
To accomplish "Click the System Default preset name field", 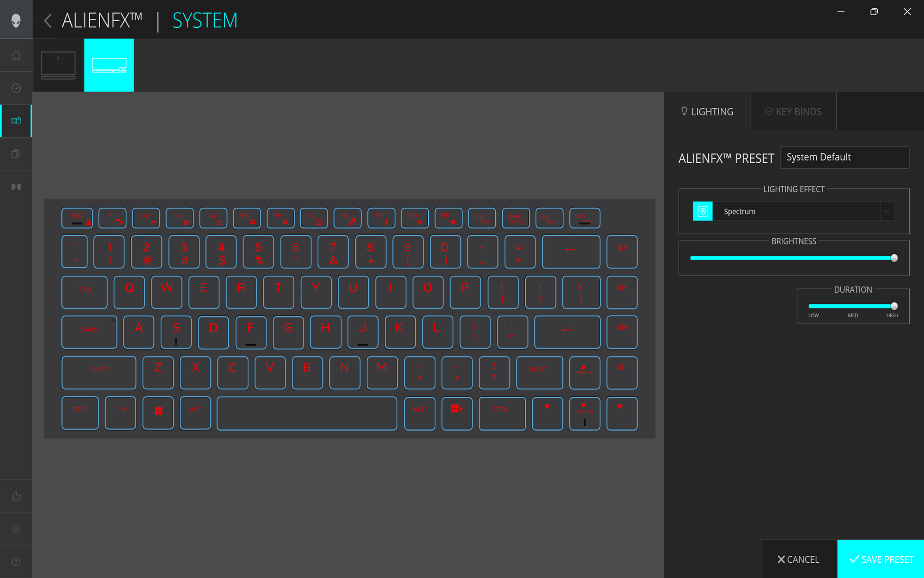I will pyautogui.click(x=845, y=157).
